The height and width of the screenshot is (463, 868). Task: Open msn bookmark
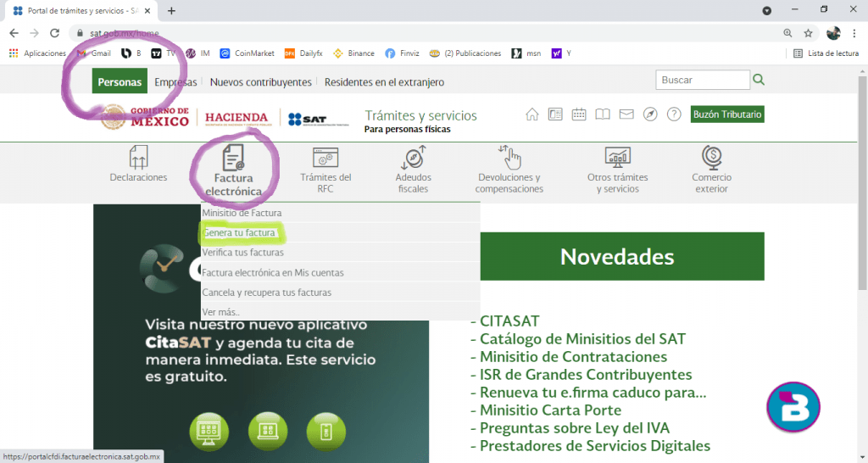click(526, 53)
